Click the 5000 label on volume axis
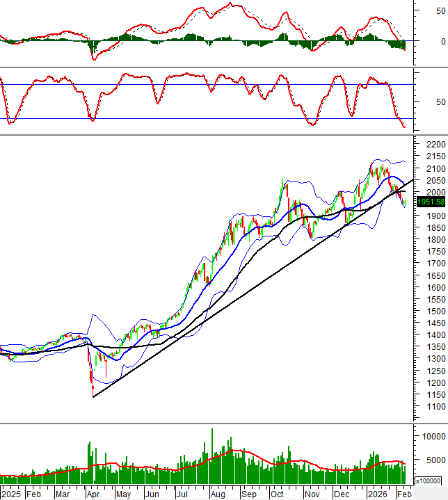The height and width of the screenshot is (500, 448). (433, 460)
